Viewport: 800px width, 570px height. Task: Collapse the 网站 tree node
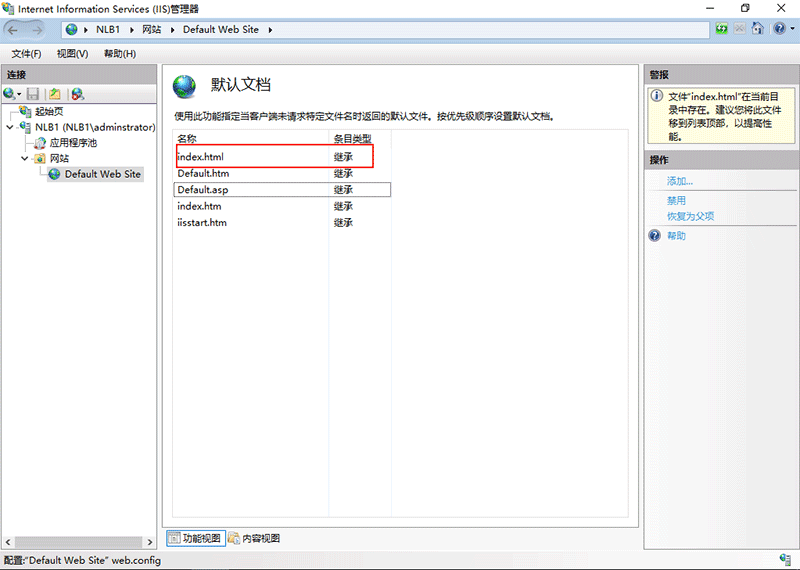point(24,158)
